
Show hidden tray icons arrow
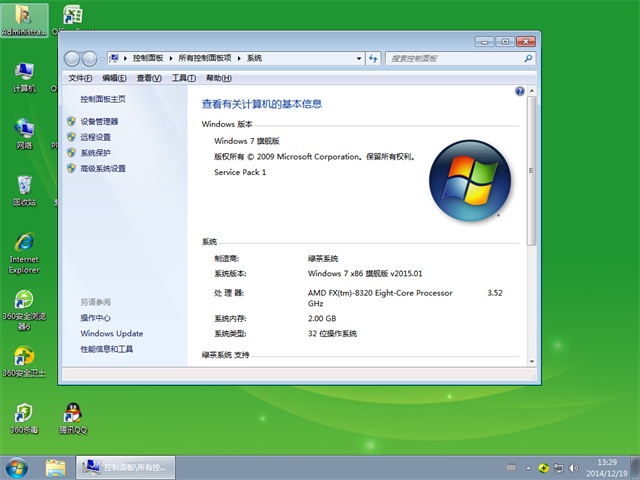click(529, 468)
